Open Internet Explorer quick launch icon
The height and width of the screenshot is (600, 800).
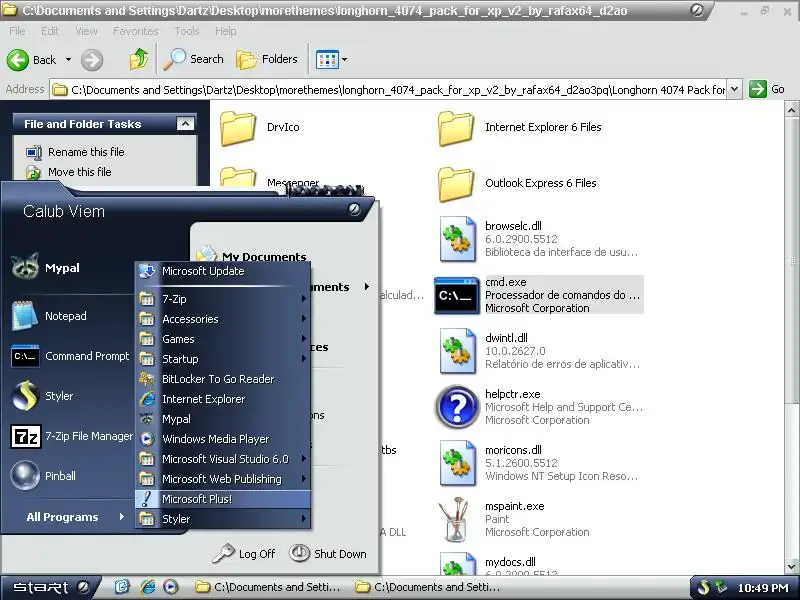[148, 587]
